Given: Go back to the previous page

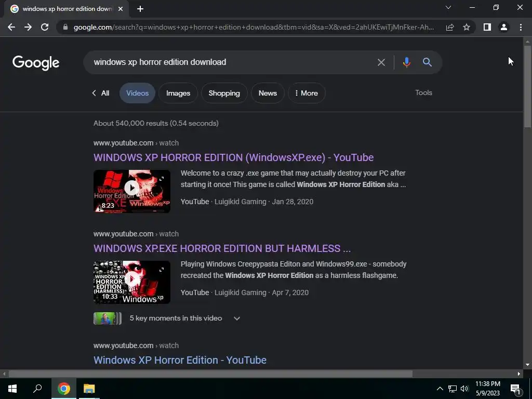Looking at the screenshot, I should click(11, 27).
